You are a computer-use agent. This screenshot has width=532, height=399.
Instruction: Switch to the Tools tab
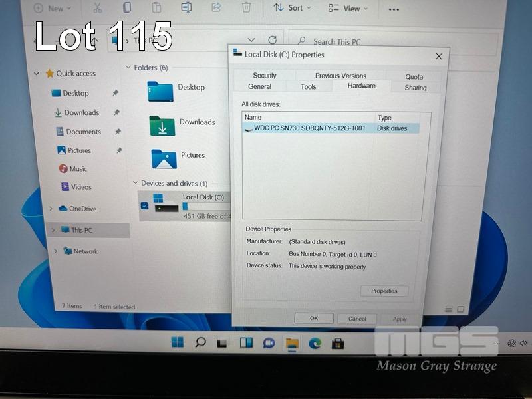tap(309, 87)
